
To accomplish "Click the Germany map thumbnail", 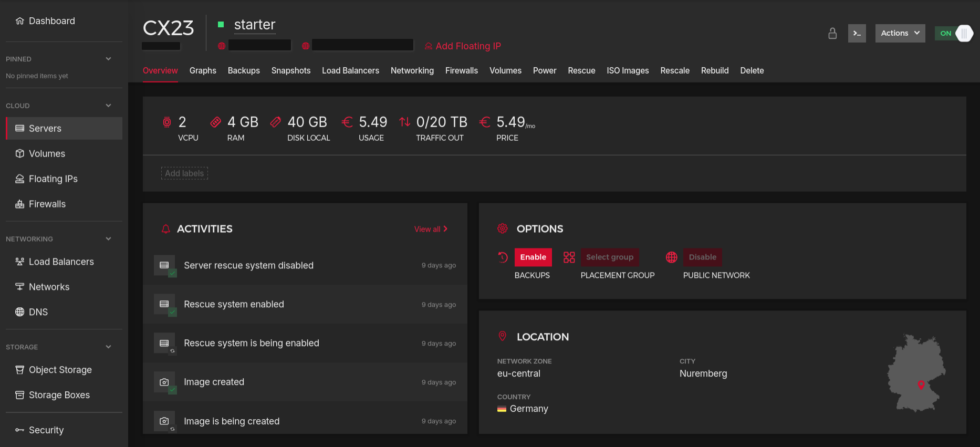I will coord(916,372).
